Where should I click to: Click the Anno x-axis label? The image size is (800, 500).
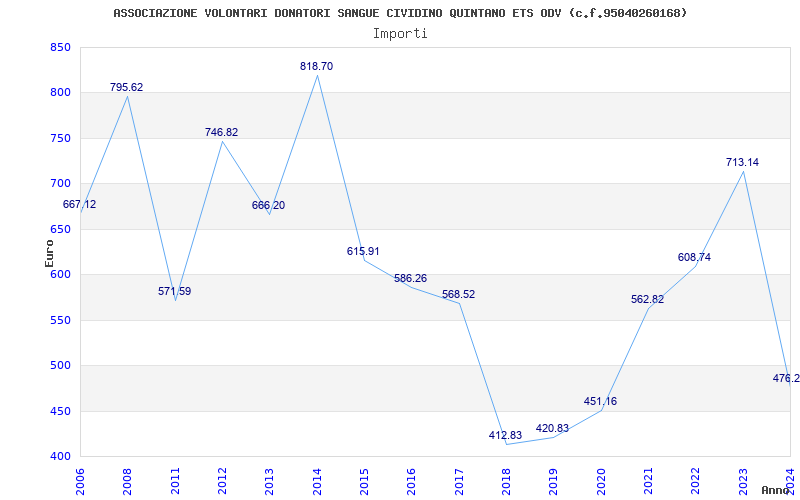776,490
